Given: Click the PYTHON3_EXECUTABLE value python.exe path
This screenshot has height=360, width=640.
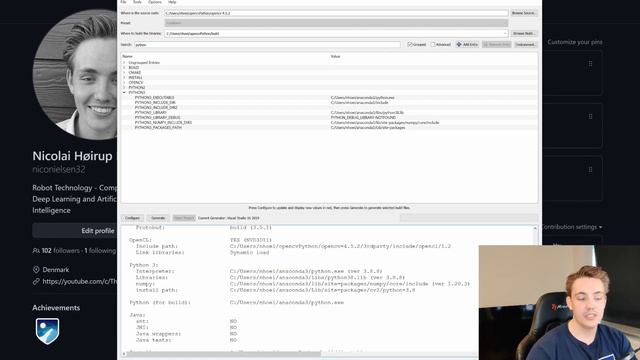Looking at the screenshot, I should click(x=362, y=98).
